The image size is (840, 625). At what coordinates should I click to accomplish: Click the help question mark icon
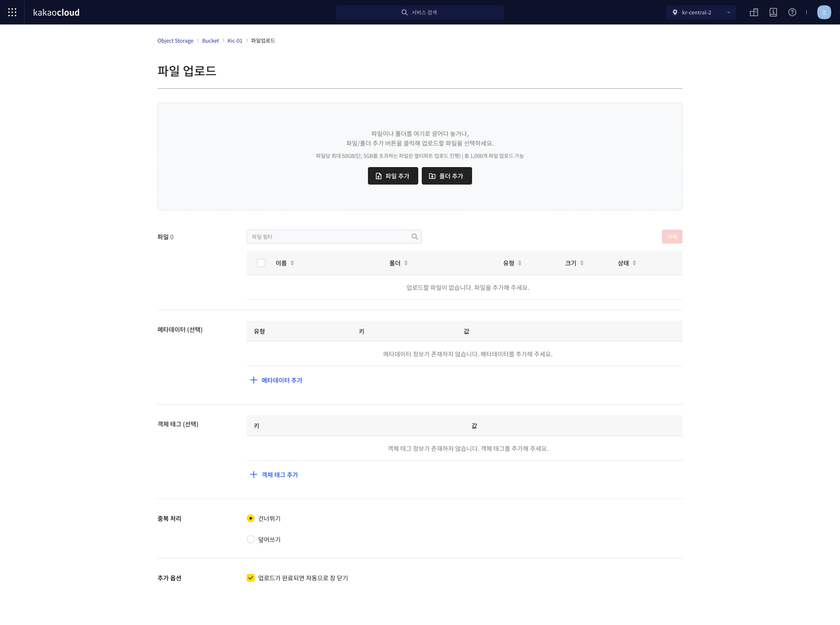[793, 12]
